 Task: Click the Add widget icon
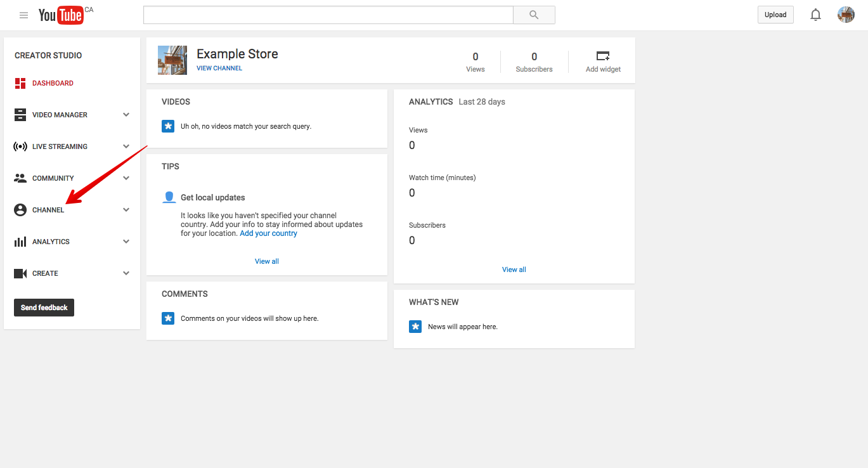tap(603, 56)
